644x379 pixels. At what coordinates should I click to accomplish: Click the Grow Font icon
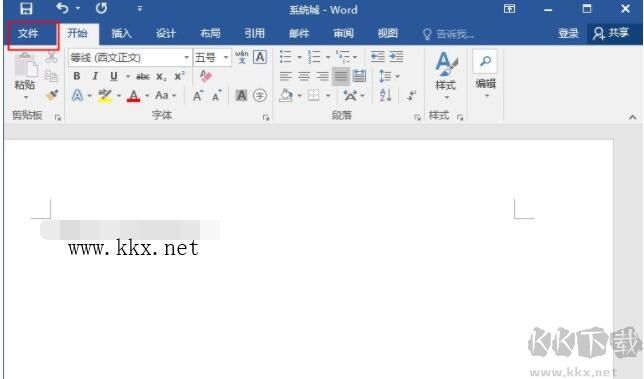pos(198,96)
